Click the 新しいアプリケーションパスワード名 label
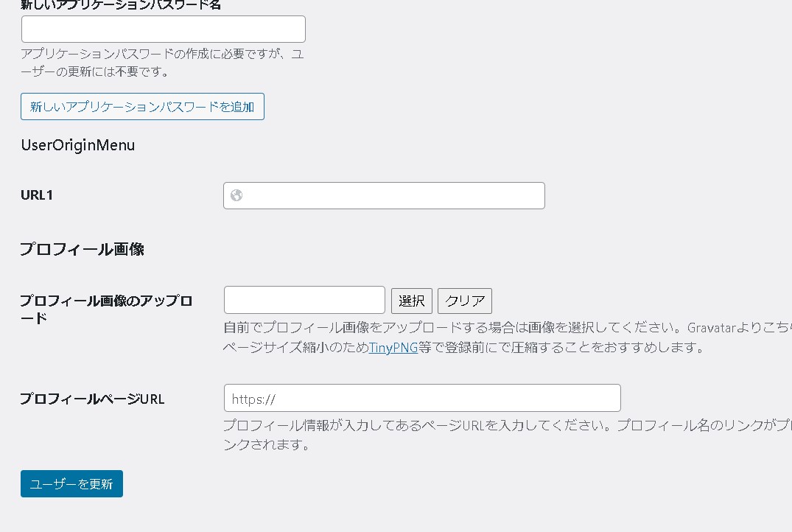The image size is (792, 532). point(121,4)
